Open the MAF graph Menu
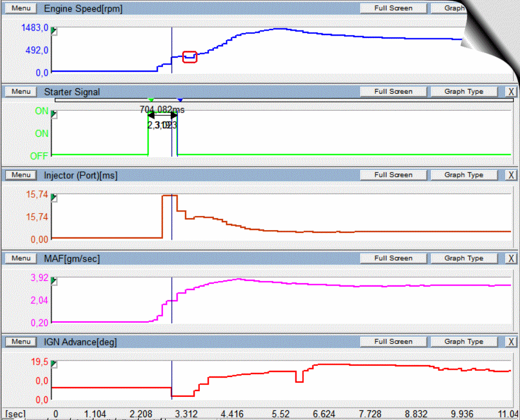 point(21,258)
